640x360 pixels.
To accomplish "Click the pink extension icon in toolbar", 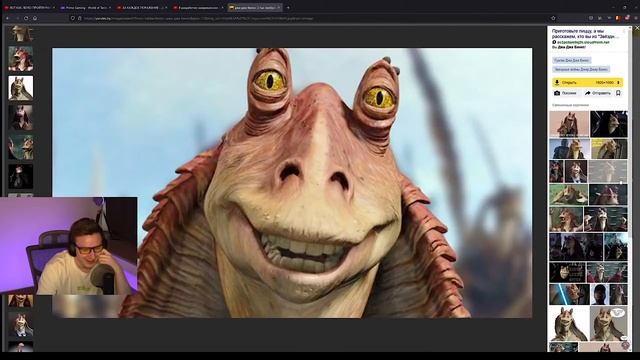I will (626, 18).
